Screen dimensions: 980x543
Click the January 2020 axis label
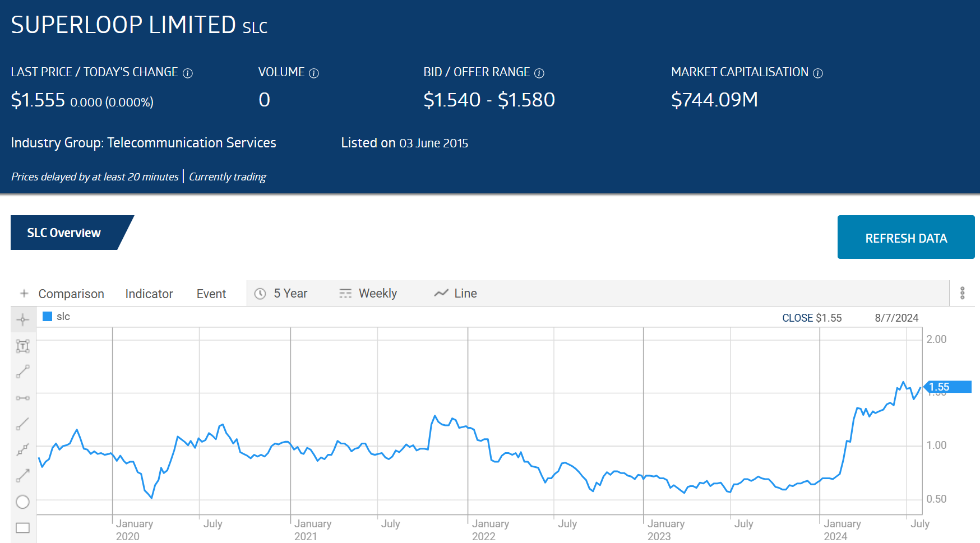coord(135,530)
